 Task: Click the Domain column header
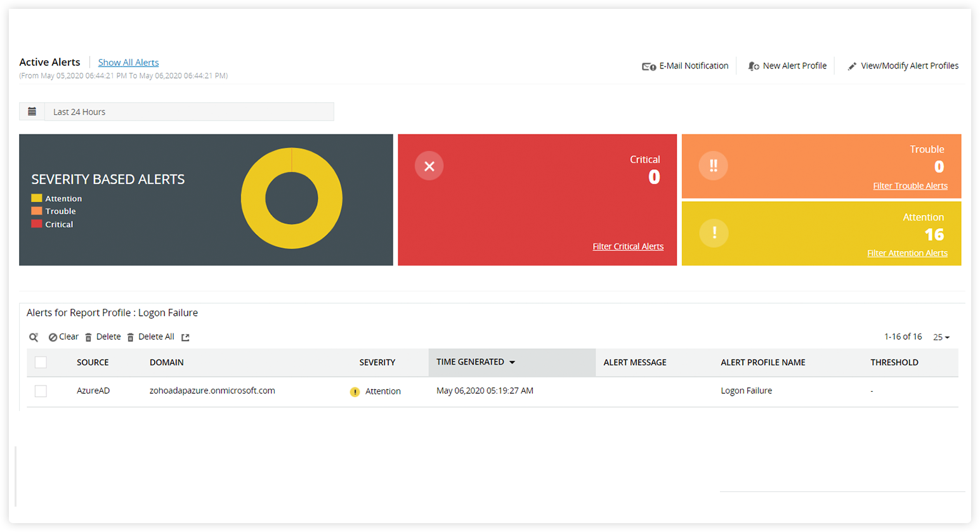[167, 363]
